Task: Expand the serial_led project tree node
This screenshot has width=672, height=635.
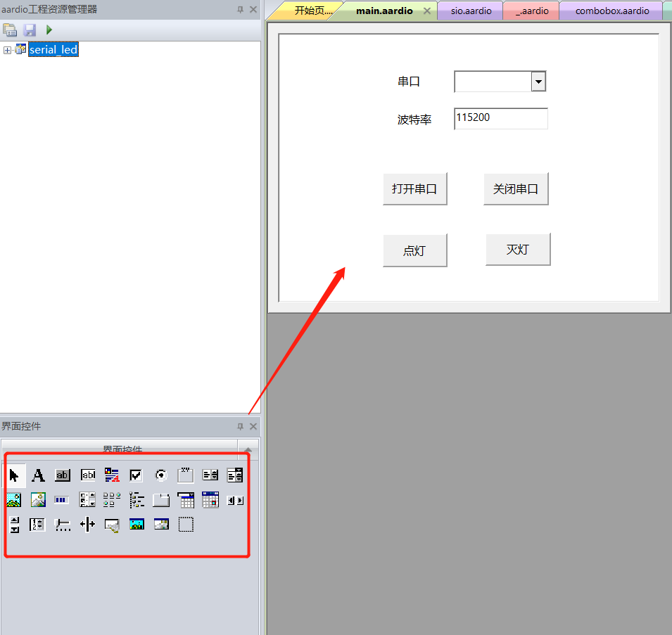Action: [x=7, y=50]
